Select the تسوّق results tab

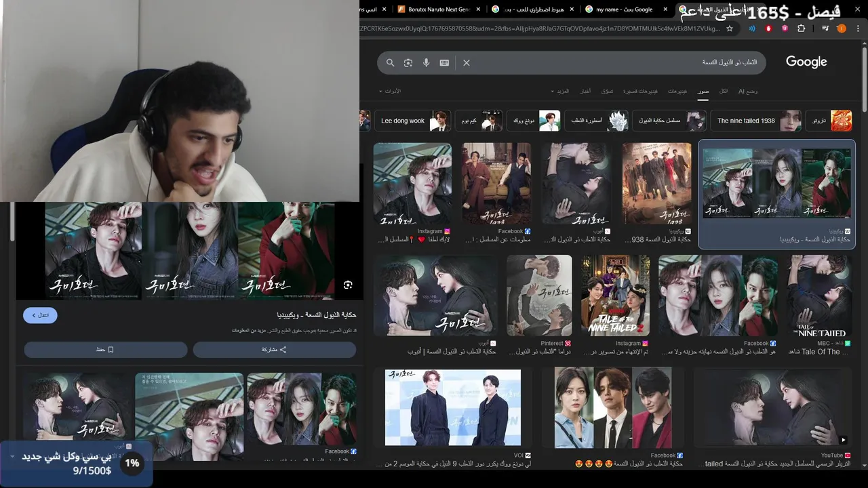[x=608, y=91]
